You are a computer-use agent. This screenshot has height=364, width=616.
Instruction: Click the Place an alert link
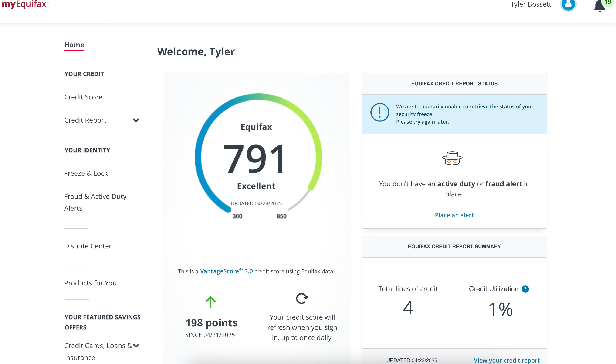tap(454, 215)
